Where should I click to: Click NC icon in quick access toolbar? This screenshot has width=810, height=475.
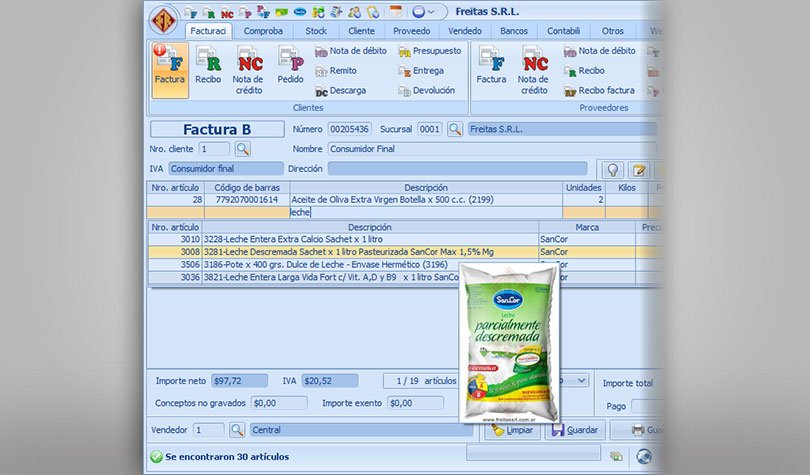point(227,13)
